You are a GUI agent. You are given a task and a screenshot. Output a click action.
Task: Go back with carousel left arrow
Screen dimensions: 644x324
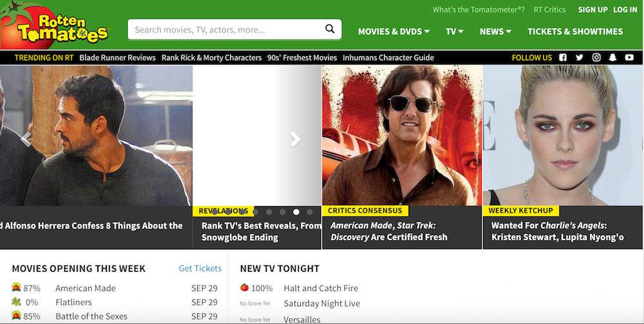point(26,137)
